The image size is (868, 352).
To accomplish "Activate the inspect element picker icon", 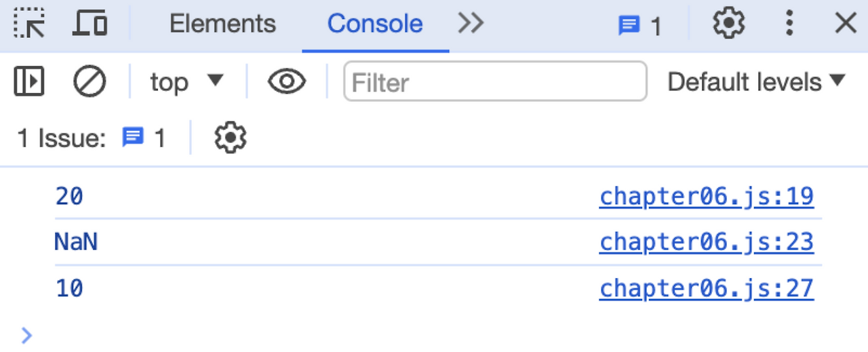I will tap(28, 24).
